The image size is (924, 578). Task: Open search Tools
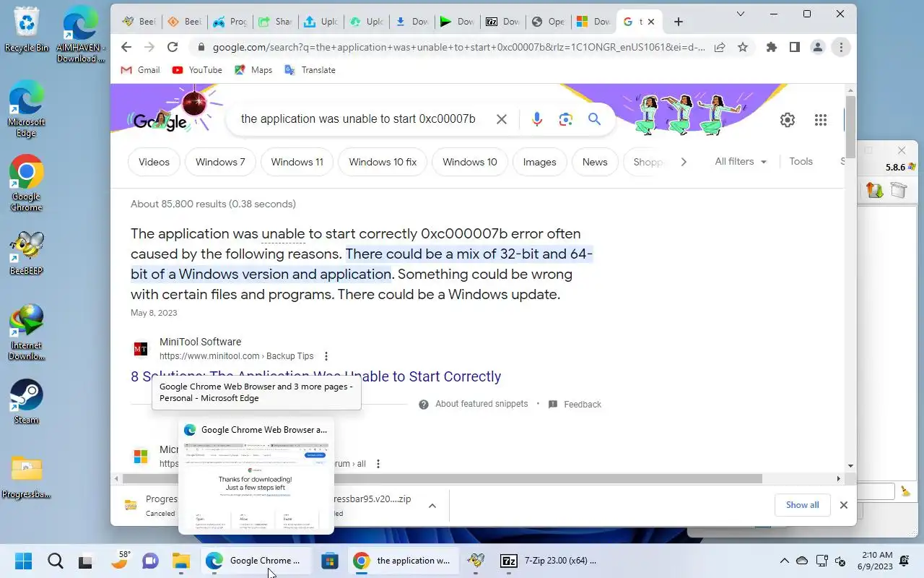tap(801, 162)
